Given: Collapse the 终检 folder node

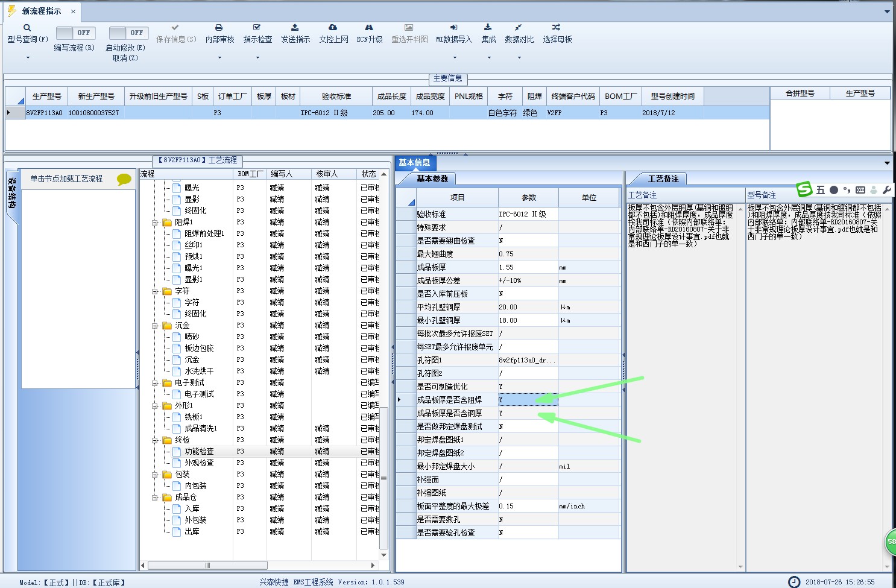Looking at the screenshot, I should click(155, 440).
